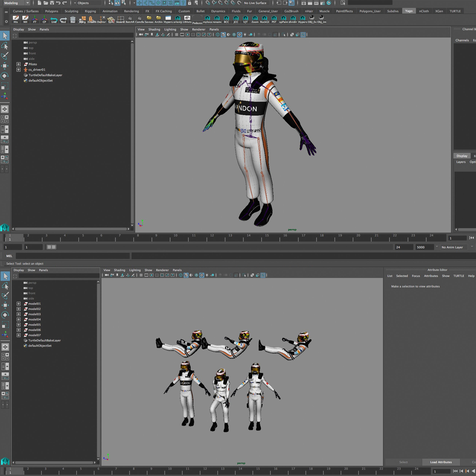
Task: Open the TURTLE menu in Attribute Editor
Action: tap(458, 276)
